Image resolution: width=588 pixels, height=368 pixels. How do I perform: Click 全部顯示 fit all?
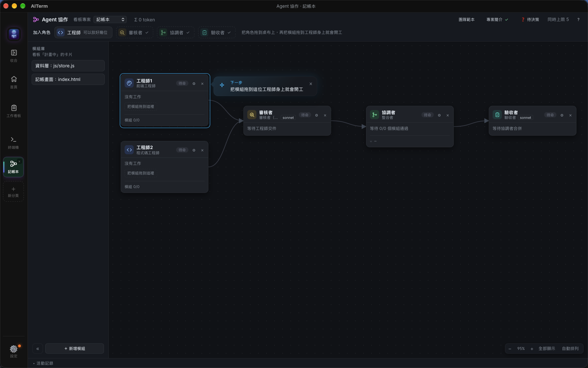click(x=547, y=349)
